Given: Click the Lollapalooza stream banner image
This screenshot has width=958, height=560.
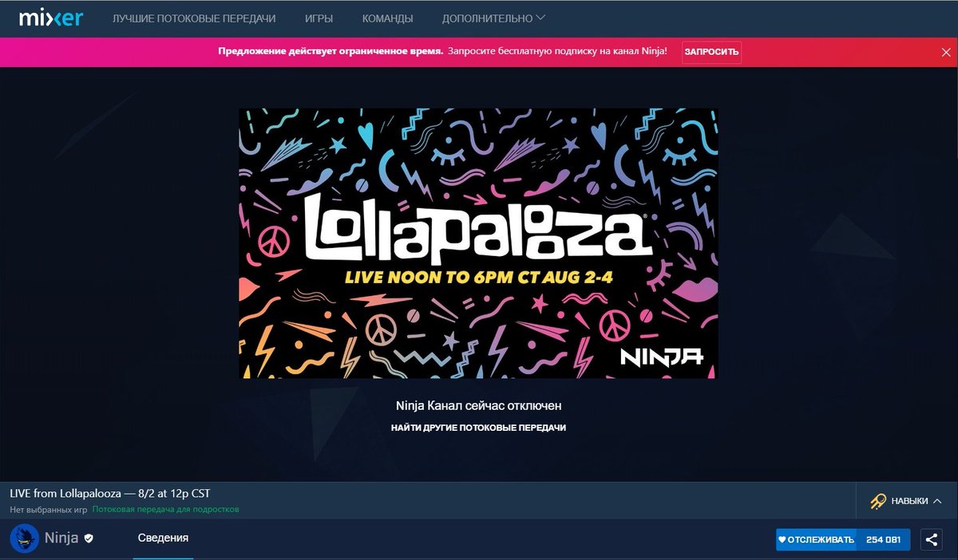Looking at the screenshot, I should (478, 243).
